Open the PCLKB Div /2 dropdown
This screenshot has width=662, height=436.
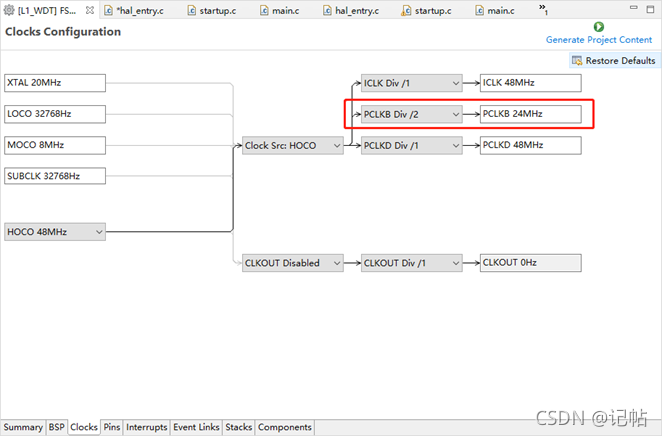click(412, 114)
